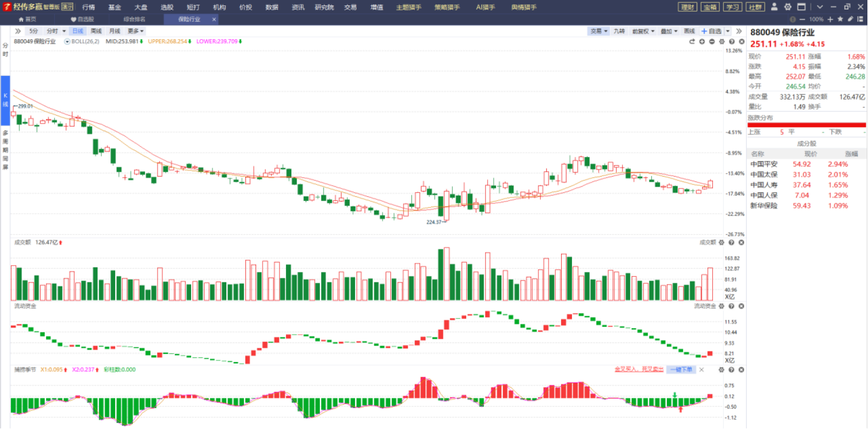Click the 一键下单 button
Screen dimensions: 868x429
[681, 369]
